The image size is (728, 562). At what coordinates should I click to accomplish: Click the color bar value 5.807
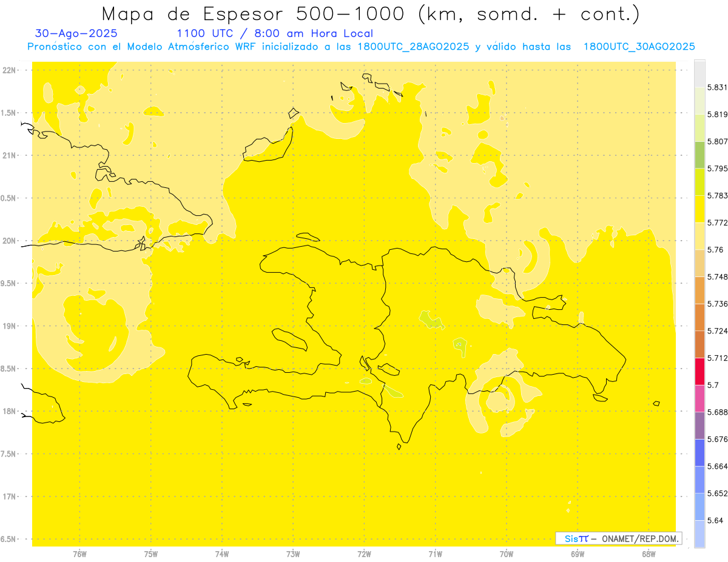[718, 141]
